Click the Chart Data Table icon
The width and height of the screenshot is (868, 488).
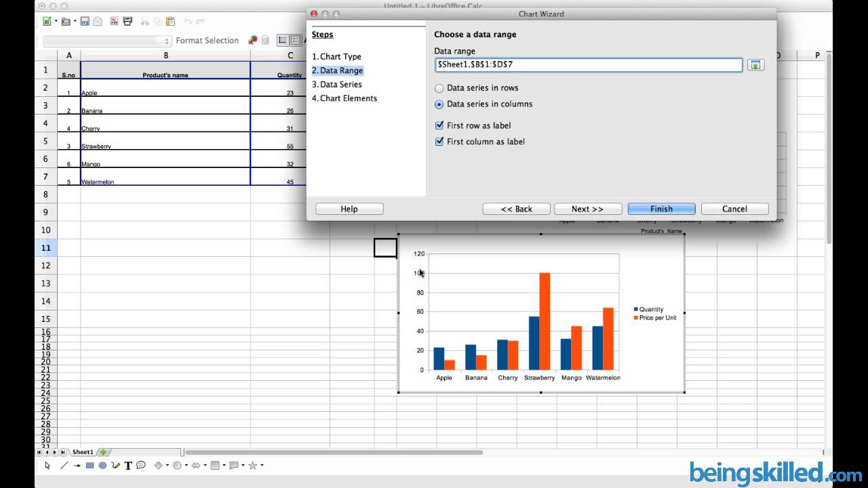pos(265,40)
